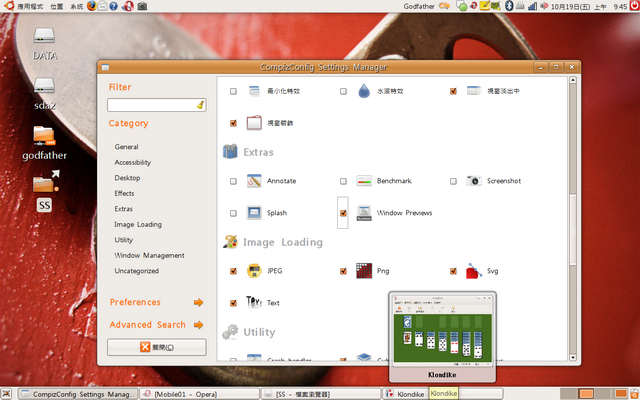Expand Advanced Search using its arrow
Viewport: 640px width, 400px height.
(198, 325)
